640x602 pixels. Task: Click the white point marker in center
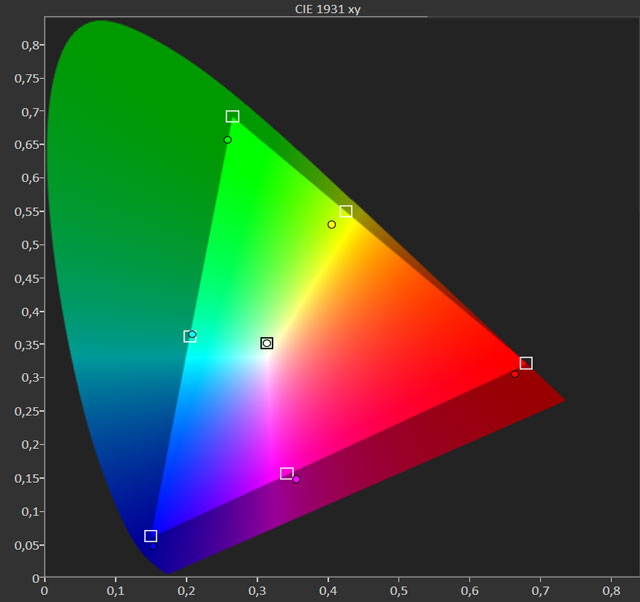tap(267, 343)
